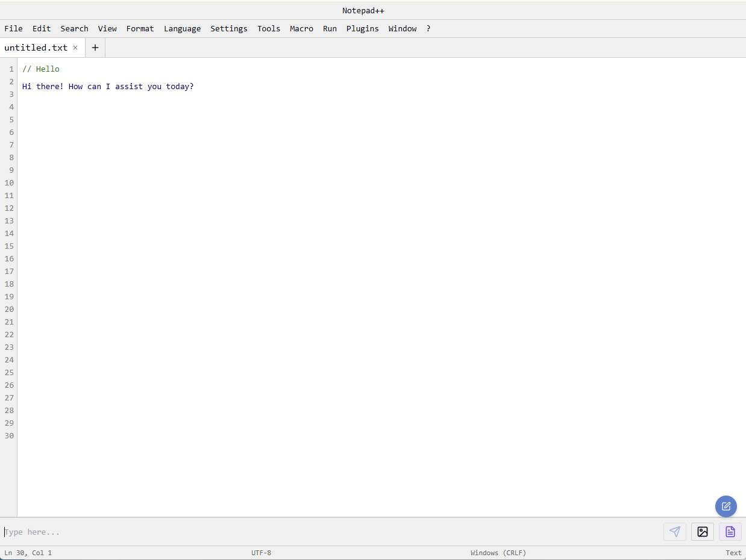Click line number 30 in the gutter
Viewport: 746px width, 560px height.
(x=9, y=435)
